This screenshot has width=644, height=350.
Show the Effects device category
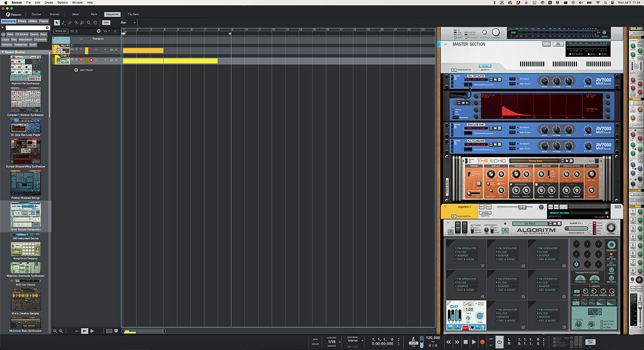[x=22, y=21]
